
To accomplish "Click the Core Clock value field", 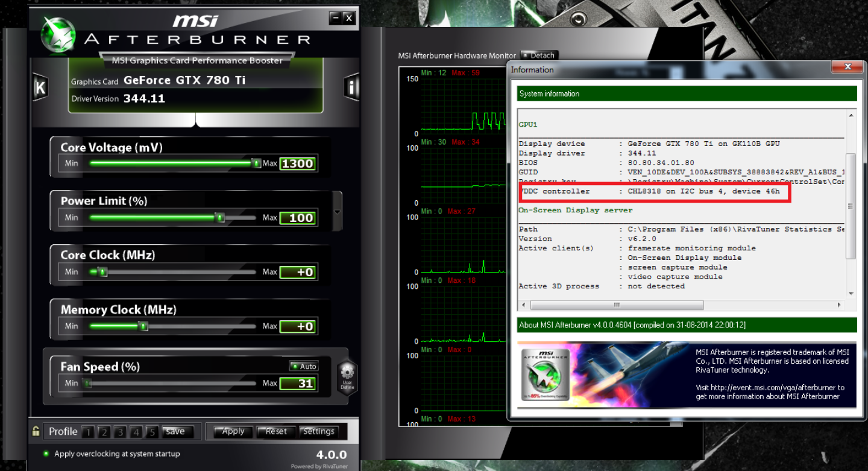I will [x=298, y=272].
